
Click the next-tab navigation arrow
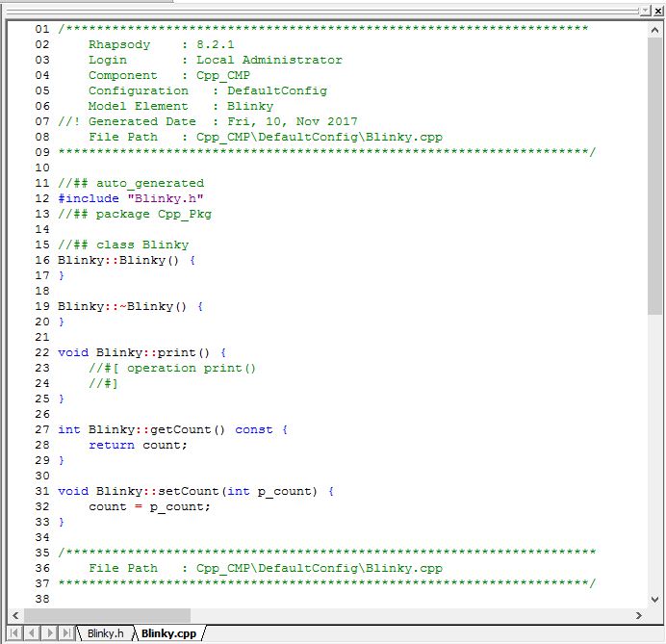[x=48, y=633]
